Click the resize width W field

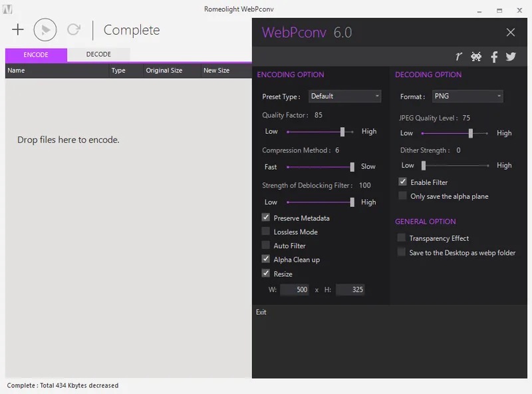tap(295, 290)
